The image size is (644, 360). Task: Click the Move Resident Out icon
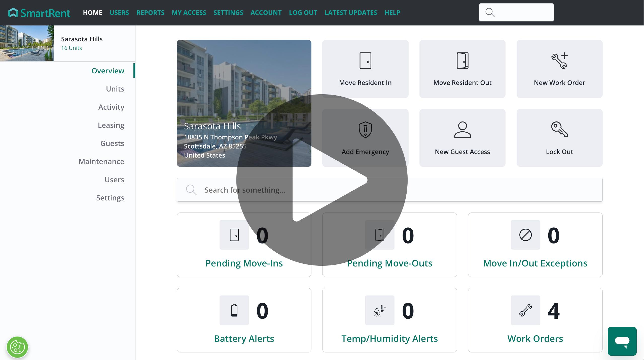pos(462,61)
